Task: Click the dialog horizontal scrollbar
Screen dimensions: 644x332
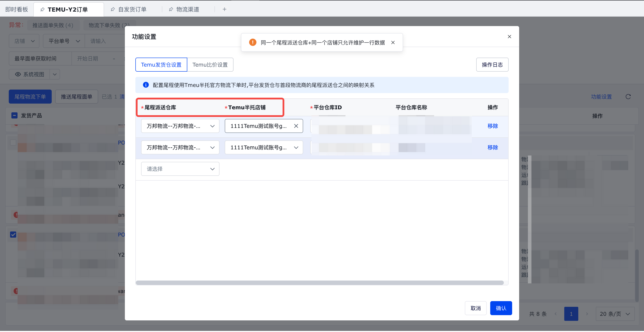Action: 320,283
